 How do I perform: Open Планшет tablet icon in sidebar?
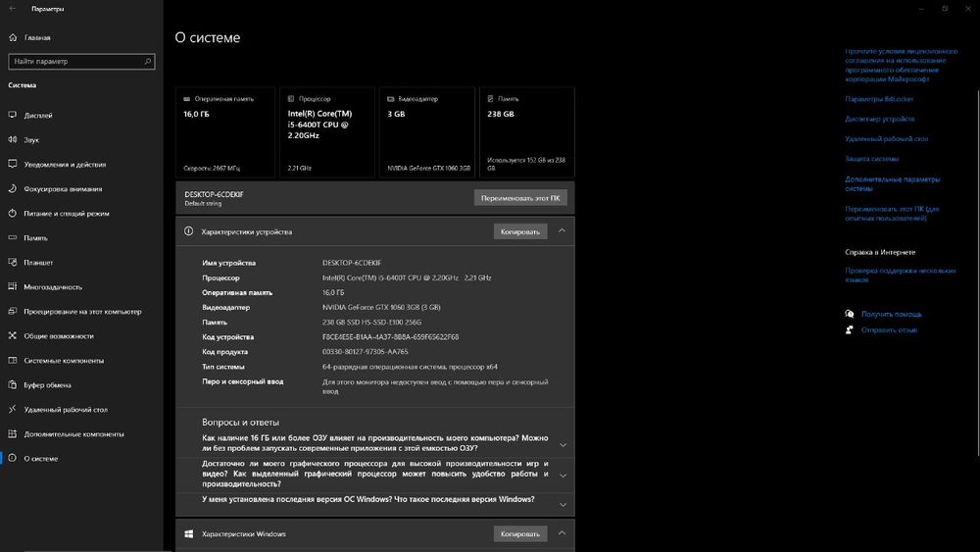coord(13,262)
